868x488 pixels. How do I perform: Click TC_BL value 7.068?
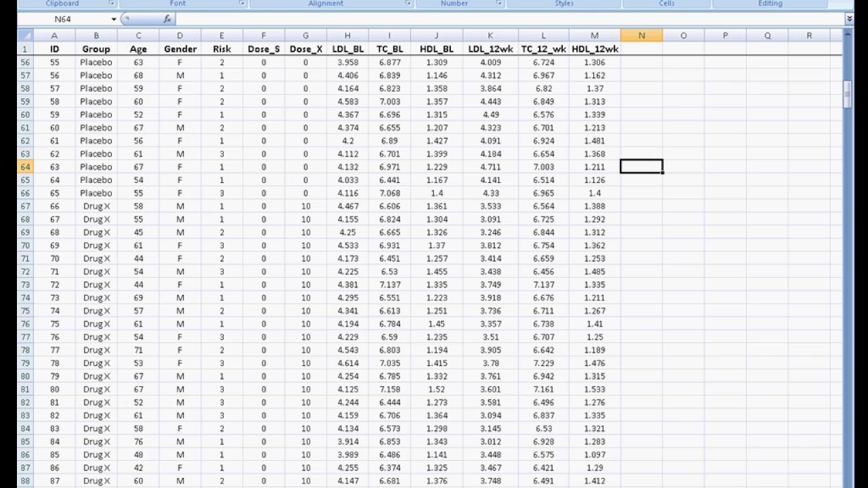point(389,193)
